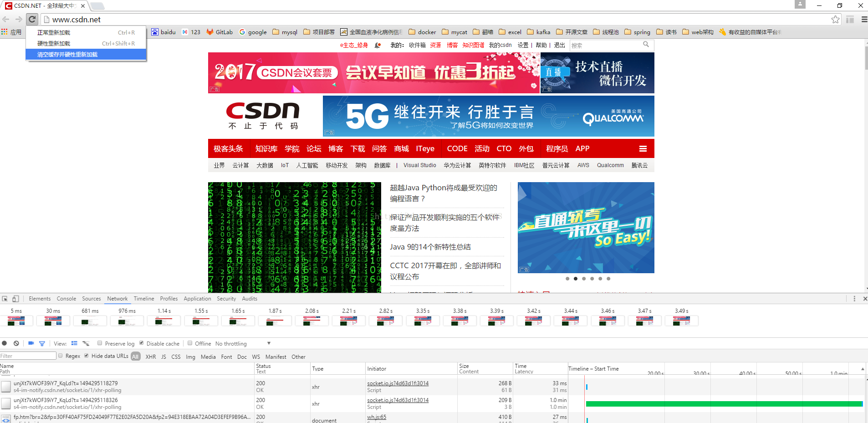
Task: Select 正常重新加载 in reload menu
Action: (x=86, y=33)
